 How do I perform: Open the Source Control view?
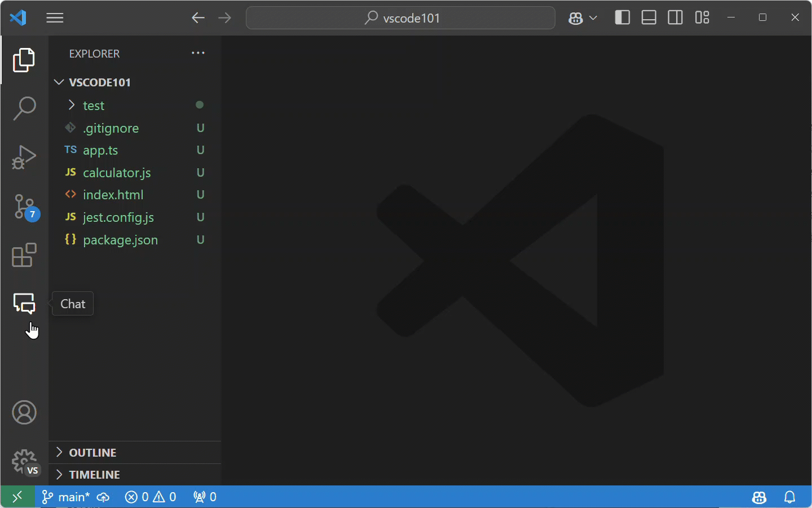(24, 207)
